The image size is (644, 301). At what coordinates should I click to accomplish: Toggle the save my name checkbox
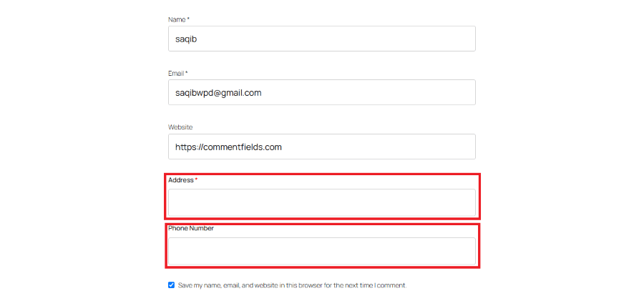click(172, 285)
